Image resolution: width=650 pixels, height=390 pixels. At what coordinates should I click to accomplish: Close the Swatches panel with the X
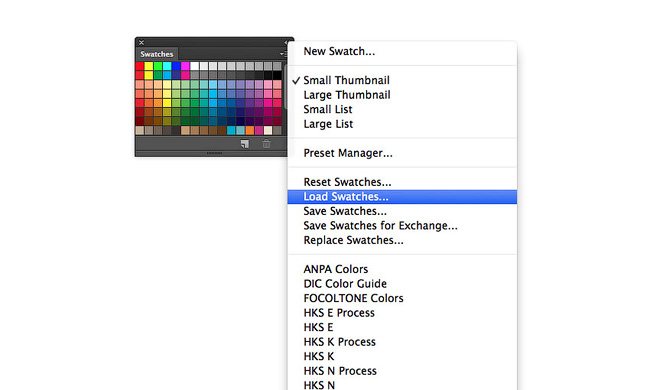point(141,42)
